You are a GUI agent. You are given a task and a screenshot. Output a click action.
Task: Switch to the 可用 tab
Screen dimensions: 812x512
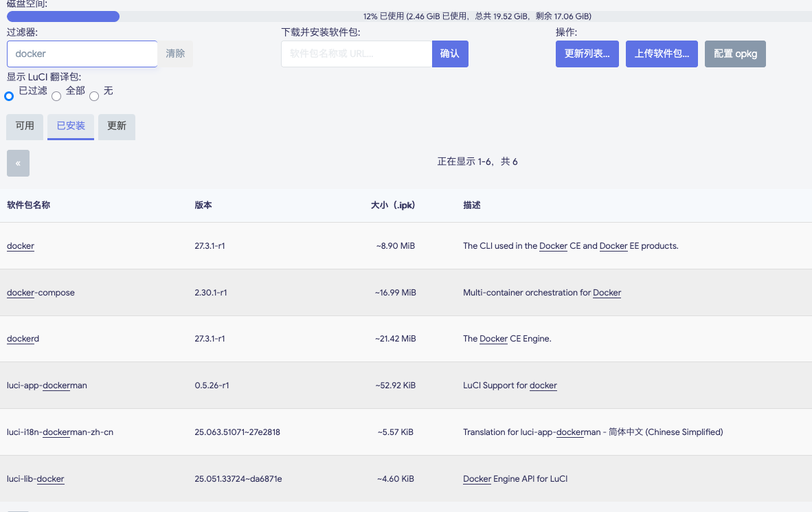point(24,126)
